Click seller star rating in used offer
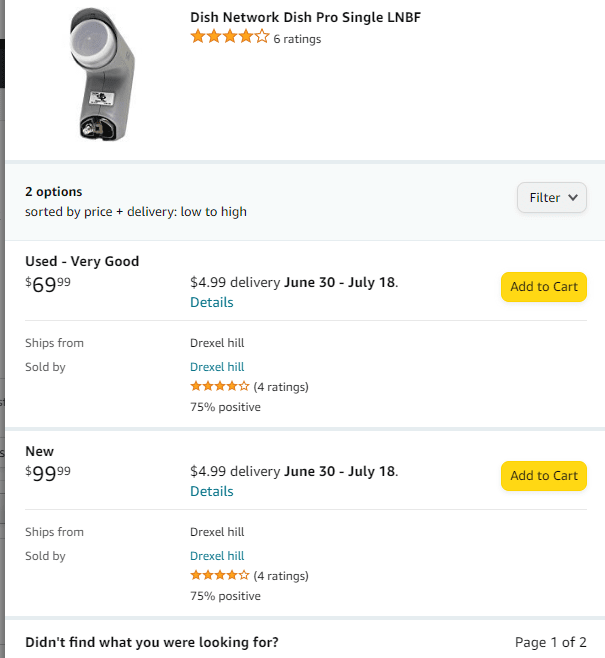 (220, 386)
